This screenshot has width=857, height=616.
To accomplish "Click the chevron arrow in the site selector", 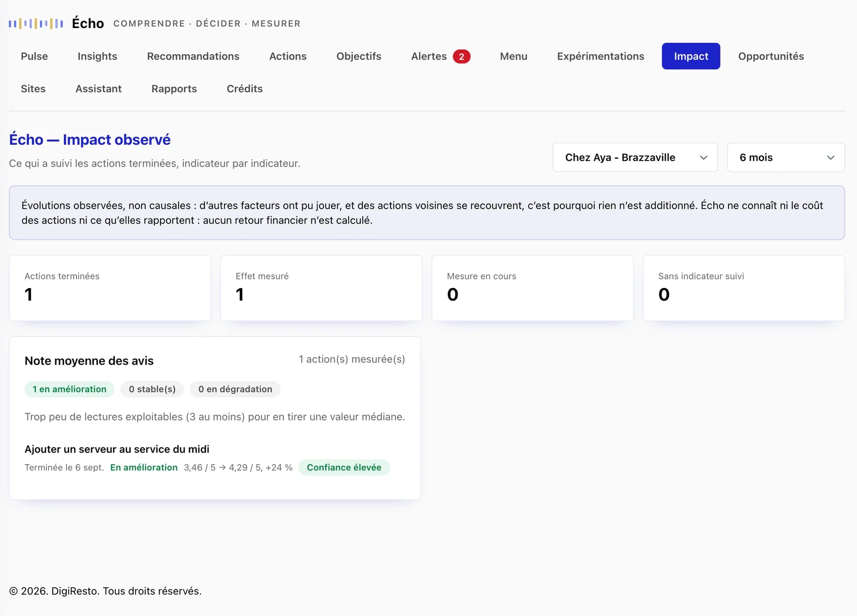I will [x=703, y=158].
